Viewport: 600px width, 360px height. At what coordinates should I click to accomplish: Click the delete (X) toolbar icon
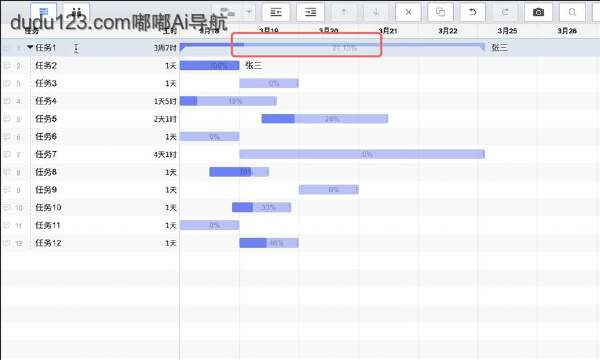(x=408, y=12)
